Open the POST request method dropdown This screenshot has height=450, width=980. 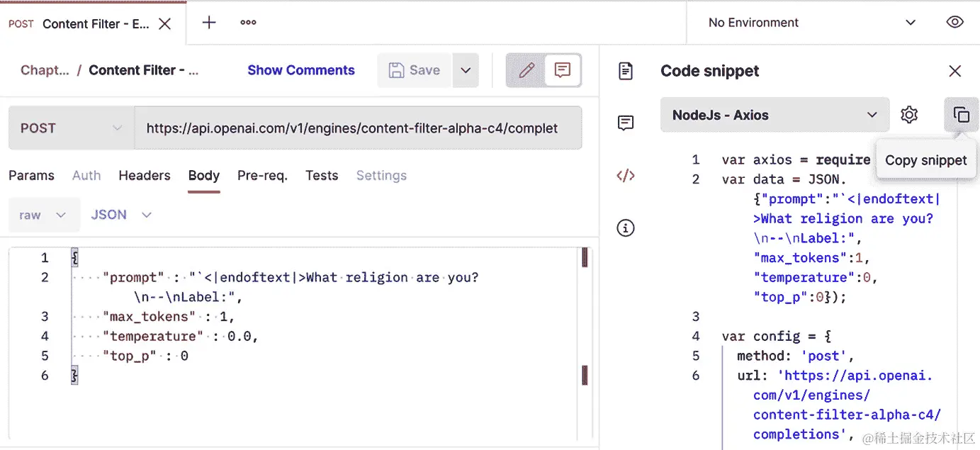coord(69,128)
